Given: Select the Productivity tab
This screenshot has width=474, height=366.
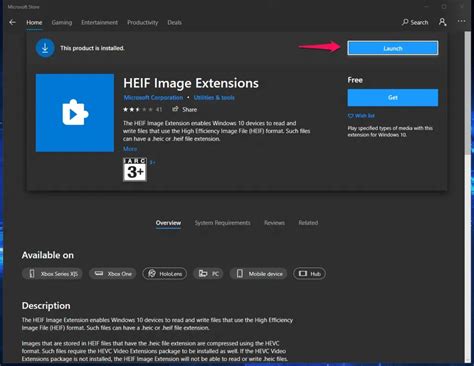Looking at the screenshot, I should pos(143,22).
